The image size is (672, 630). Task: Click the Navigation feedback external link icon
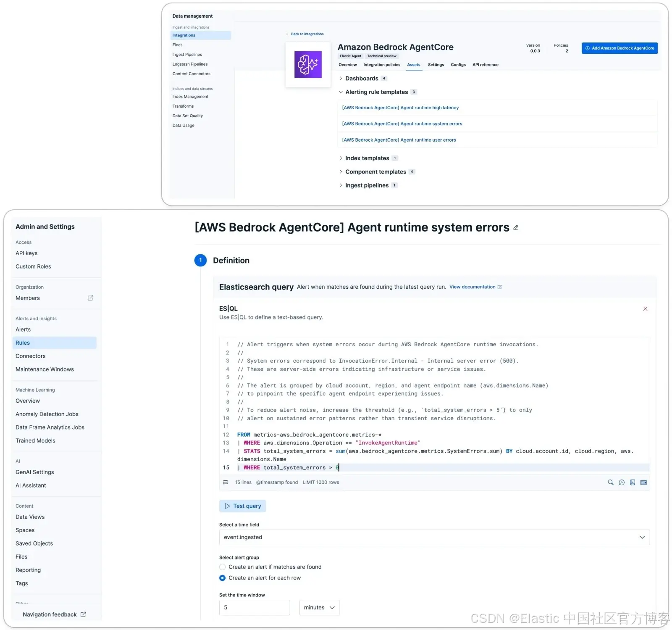click(83, 614)
